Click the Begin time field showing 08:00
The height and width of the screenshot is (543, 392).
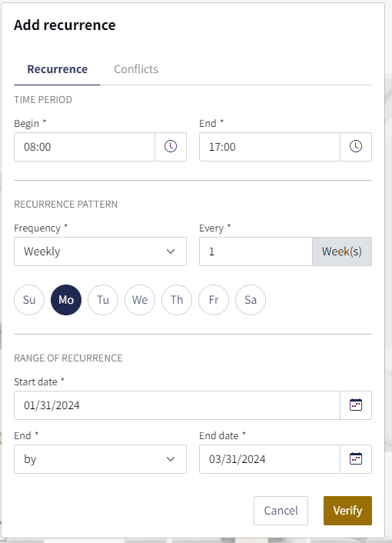pos(85,147)
